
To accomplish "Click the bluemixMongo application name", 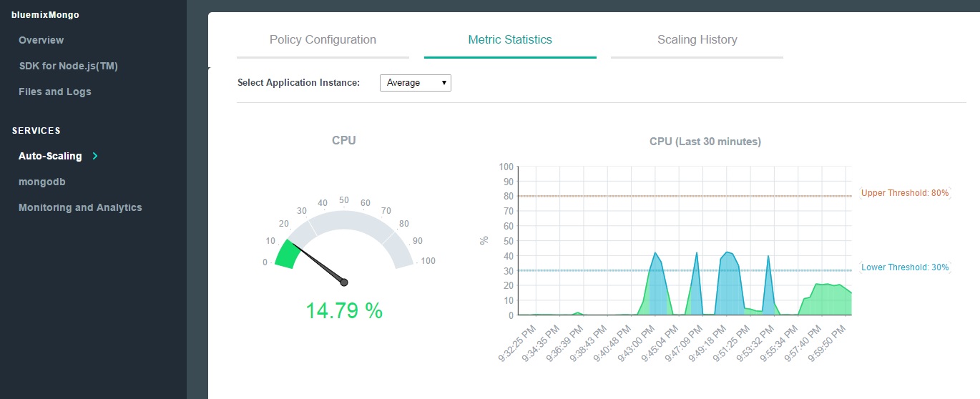I will pyautogui.click(x=45, y=14).
